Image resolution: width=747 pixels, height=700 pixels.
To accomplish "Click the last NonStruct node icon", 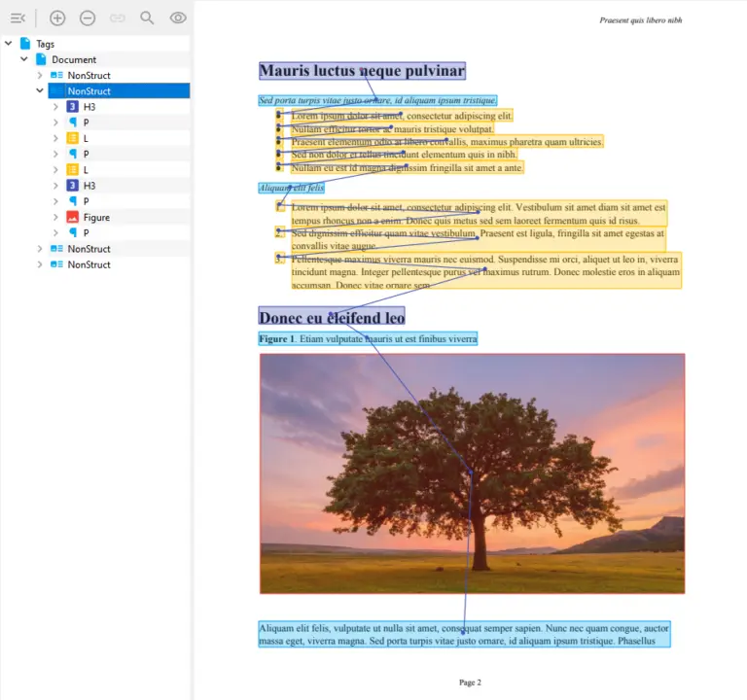I will pos(56,264).
